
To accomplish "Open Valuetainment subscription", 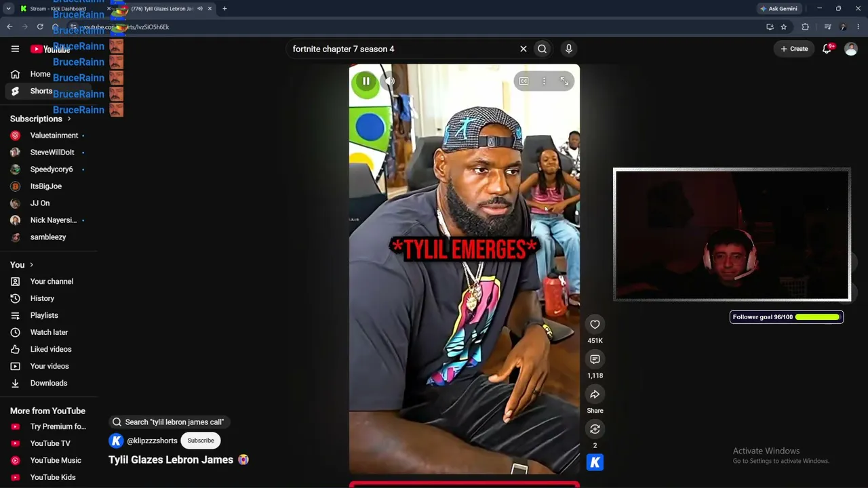I will click(x=49, y=136).
